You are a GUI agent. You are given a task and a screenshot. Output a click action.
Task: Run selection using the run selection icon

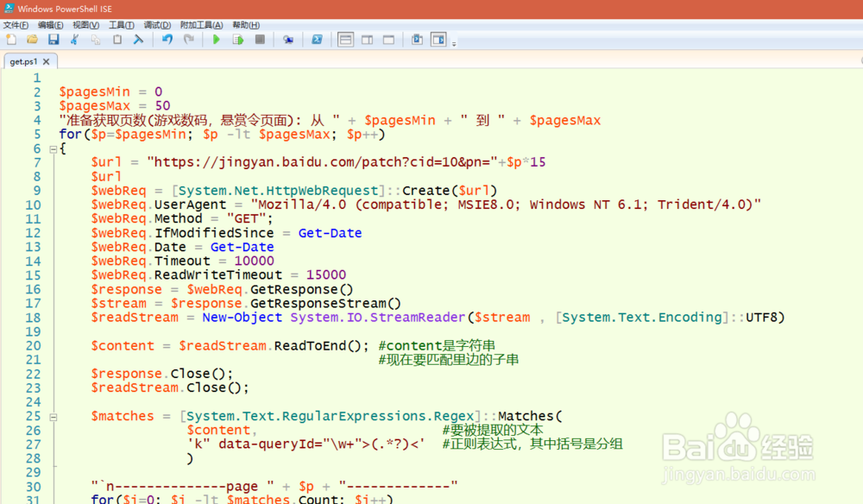tap(238, 40)
